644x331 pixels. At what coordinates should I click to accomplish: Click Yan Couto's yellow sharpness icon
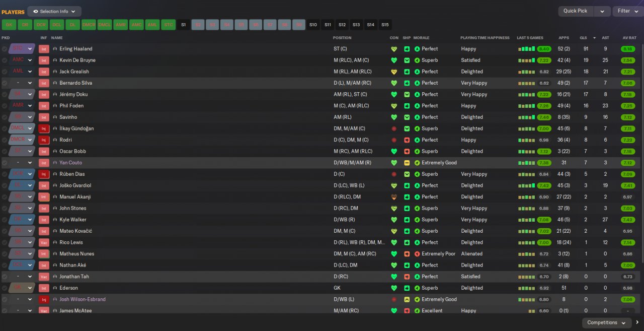pyautogui.click(x=407, y=163)
